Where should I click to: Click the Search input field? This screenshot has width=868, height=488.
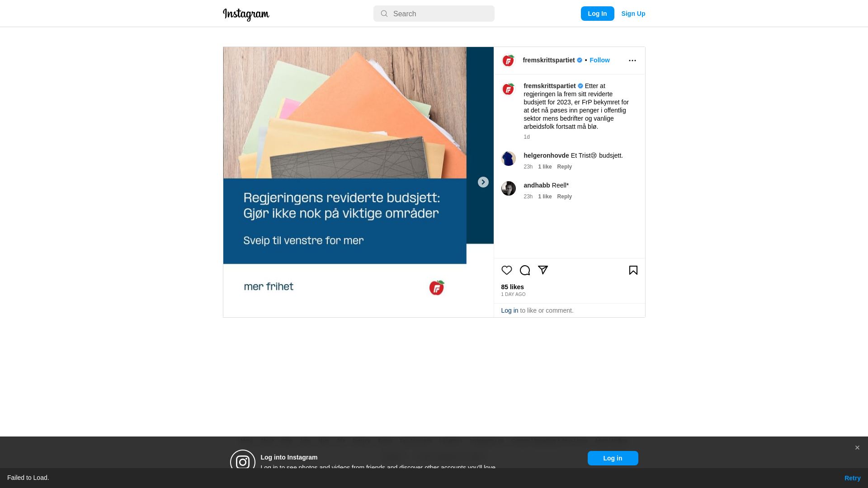tap(434, 14)
